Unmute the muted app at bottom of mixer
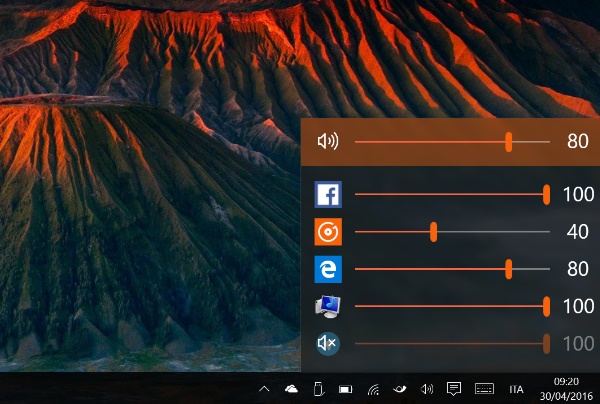Viewport: 600px width, 404px height. pyautogui.click(x=328, y=344)
